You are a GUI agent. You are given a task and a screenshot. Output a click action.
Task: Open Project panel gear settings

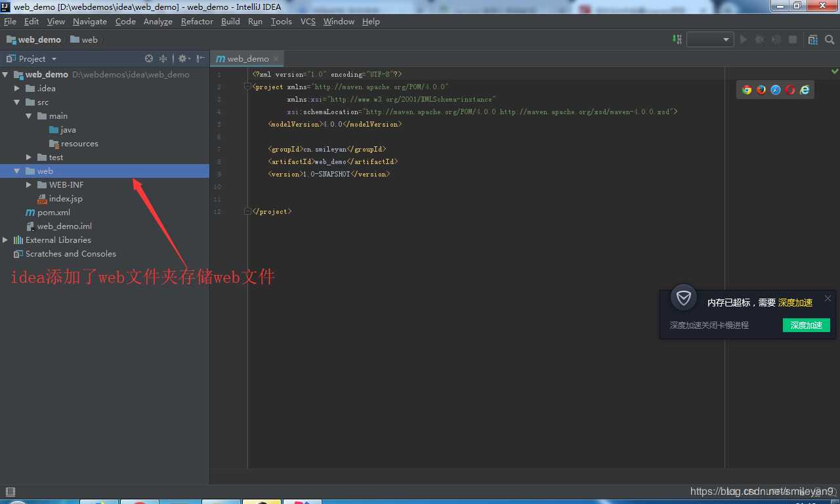click(184, 58)
